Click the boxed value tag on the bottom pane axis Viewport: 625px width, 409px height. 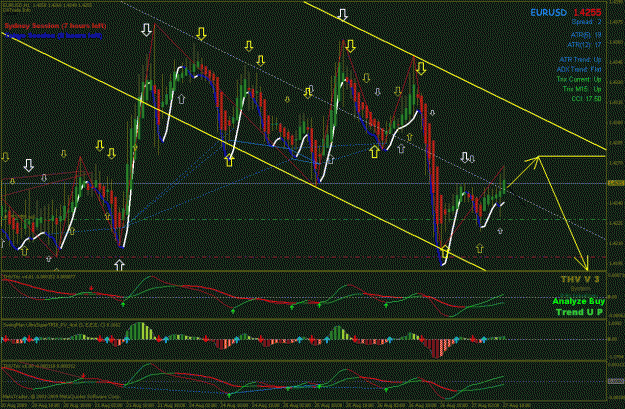click(x=614, y=381)
